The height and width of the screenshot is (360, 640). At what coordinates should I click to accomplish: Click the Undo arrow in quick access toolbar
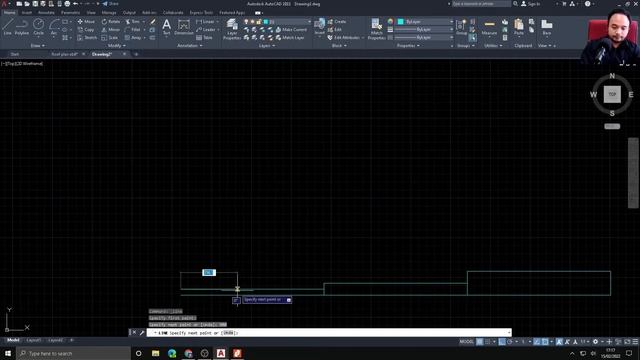[76, 4]
